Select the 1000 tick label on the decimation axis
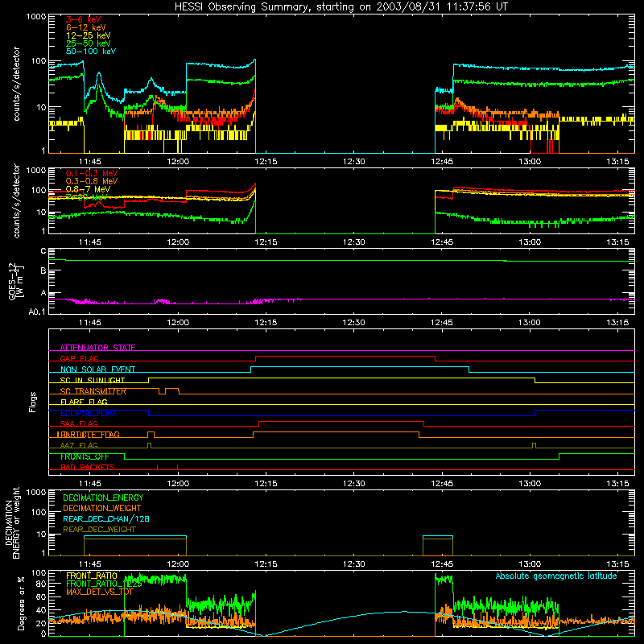Image resolution: width=644 pixels, height=644 pixels. [36, 492]
